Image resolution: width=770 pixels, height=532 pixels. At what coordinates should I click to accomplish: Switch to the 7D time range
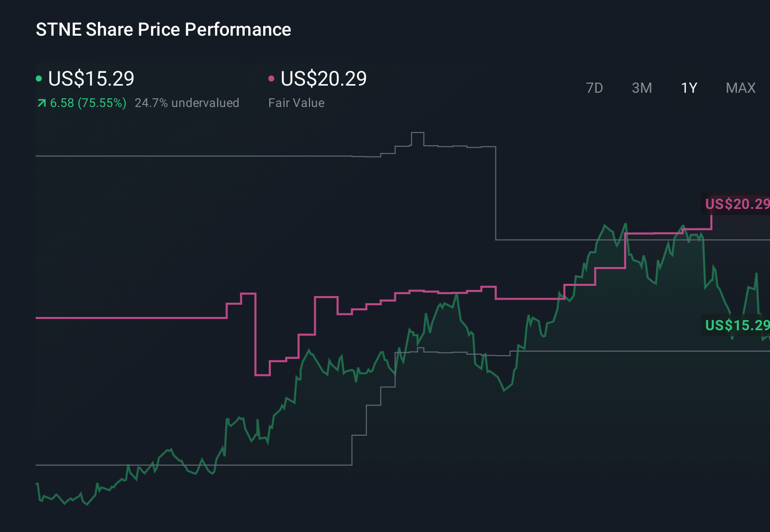(595, 88)
